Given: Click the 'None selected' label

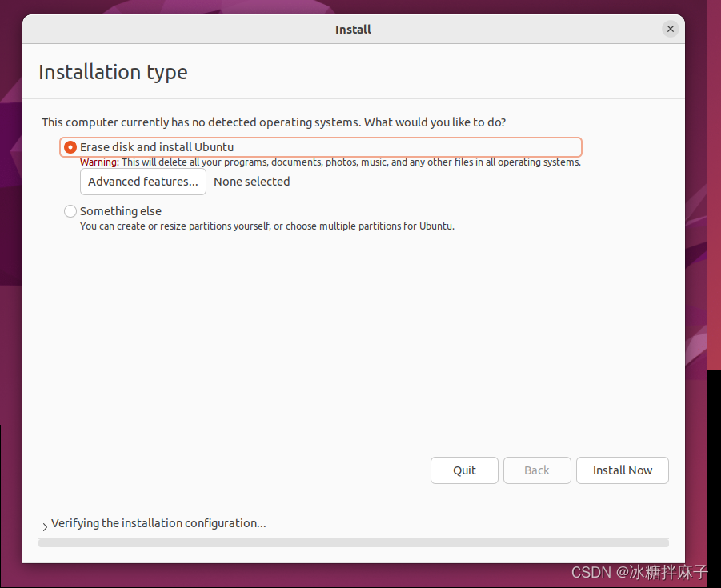Looking at the screenshot, I should pyautogui.click(x=251, y=182).
